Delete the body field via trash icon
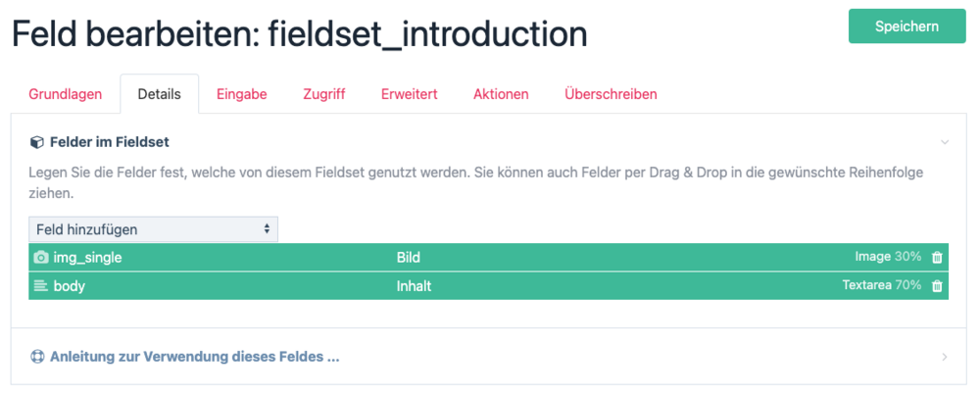The image size is (980, 397). click(937, 286)
